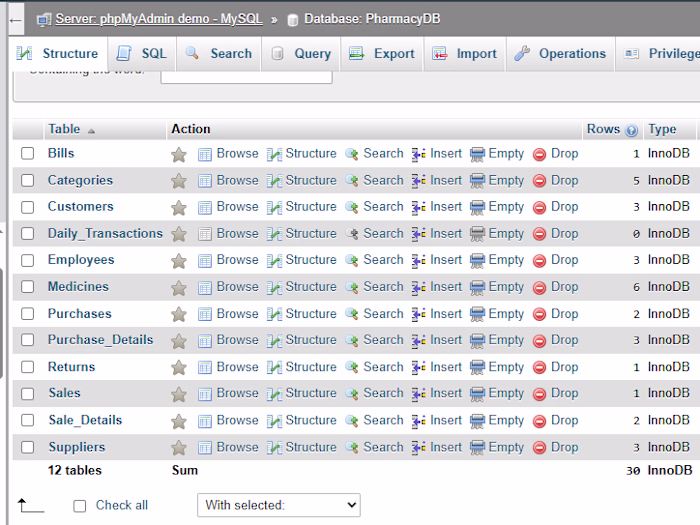
Task: Sort by the Table column header
Action: [x=64, y=129]
